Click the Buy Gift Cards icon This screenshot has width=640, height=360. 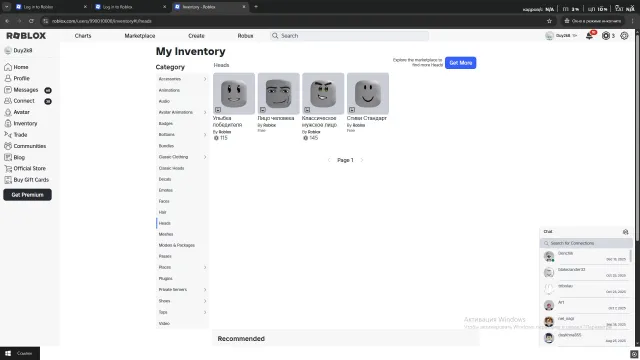(x=8, y=180)
